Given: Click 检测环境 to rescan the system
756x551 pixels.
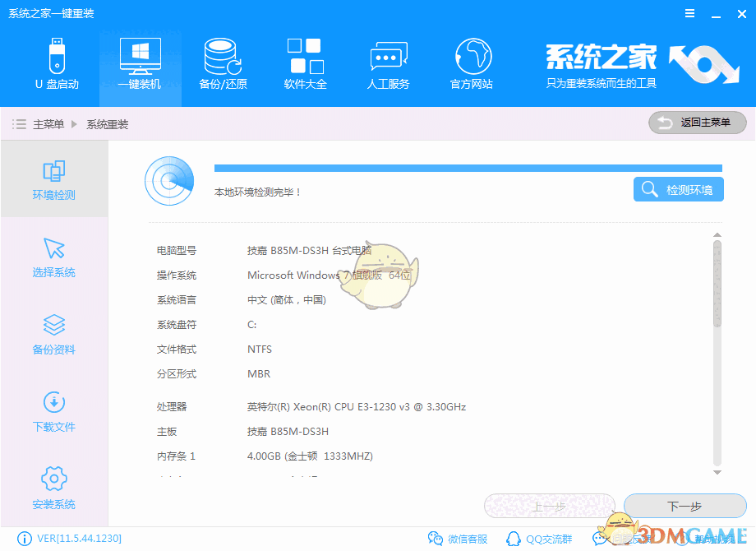Looking at the screenshot, I should 678,189.
